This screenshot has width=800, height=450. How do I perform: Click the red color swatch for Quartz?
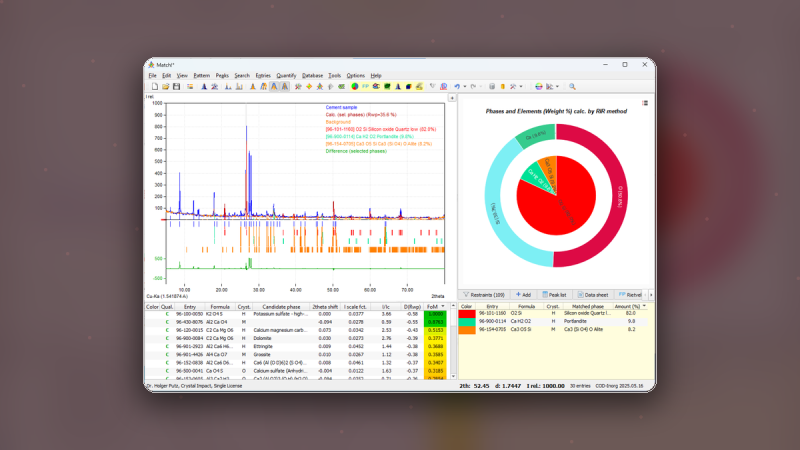click(x=467, y=314)
